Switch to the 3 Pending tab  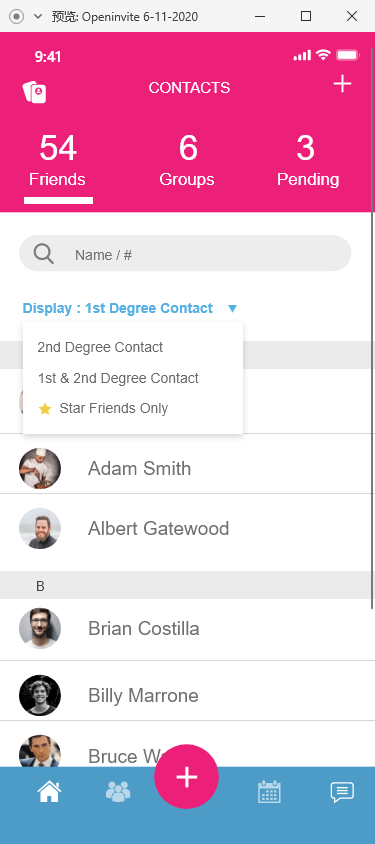pos(308,160)
